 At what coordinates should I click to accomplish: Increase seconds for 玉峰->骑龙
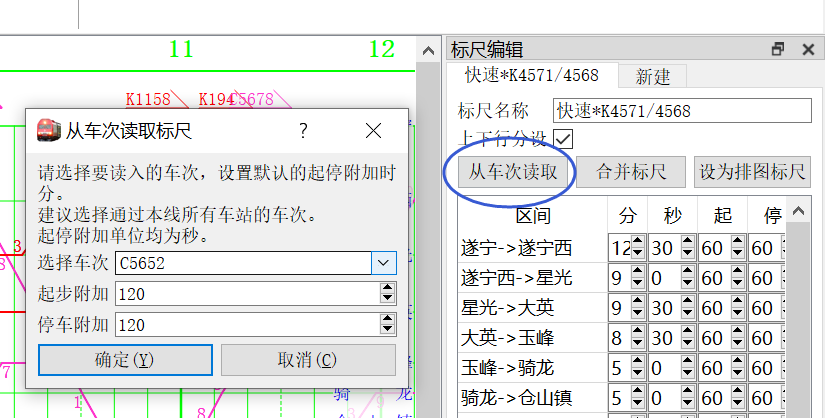point(688,362)
